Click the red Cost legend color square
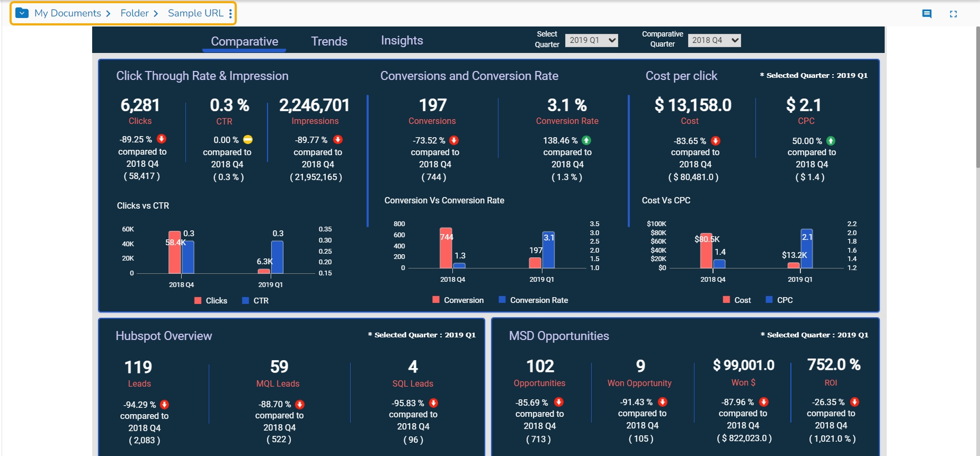 click(x=726, y=300)
